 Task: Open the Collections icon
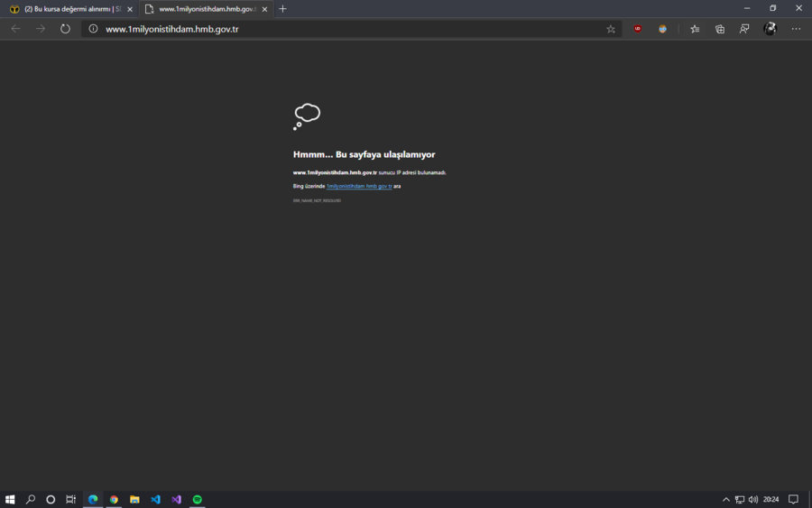click(x=720, y=29)
